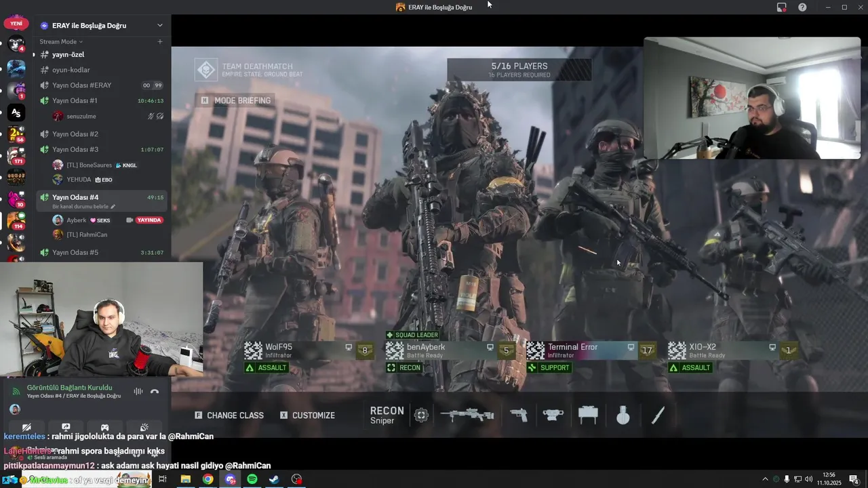Click the screen share button
The width and height of the screenshot is (868, 488).
pyautogui.click(x=66, y=428)
